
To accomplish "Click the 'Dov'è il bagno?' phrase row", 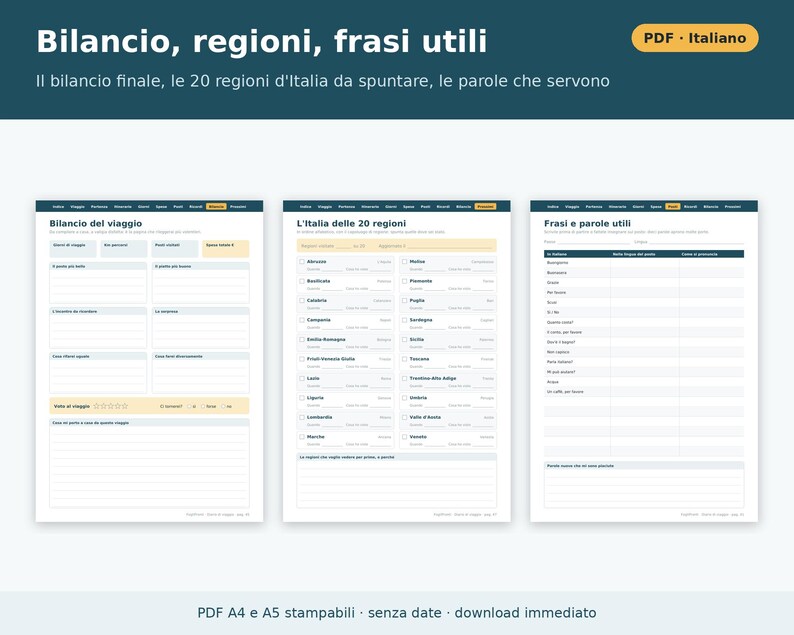I will click(644, 342).
